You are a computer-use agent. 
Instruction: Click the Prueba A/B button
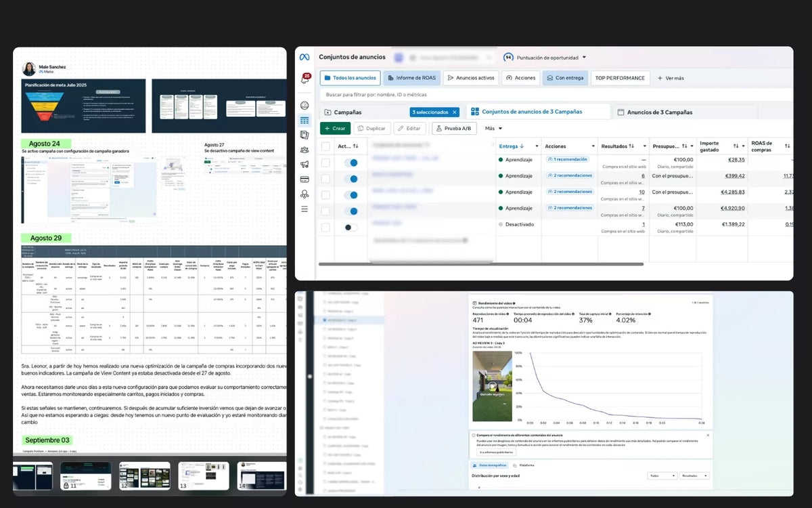pyautogui.click(x=455, y=128)
